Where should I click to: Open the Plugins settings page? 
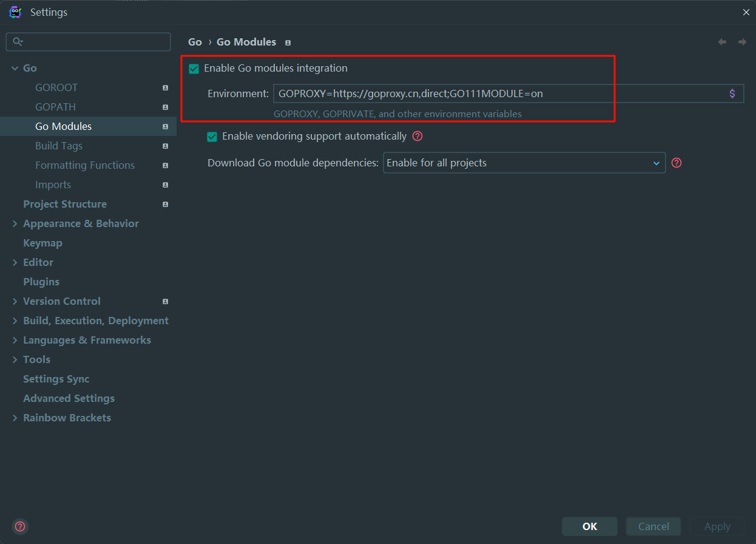[41, 282]
